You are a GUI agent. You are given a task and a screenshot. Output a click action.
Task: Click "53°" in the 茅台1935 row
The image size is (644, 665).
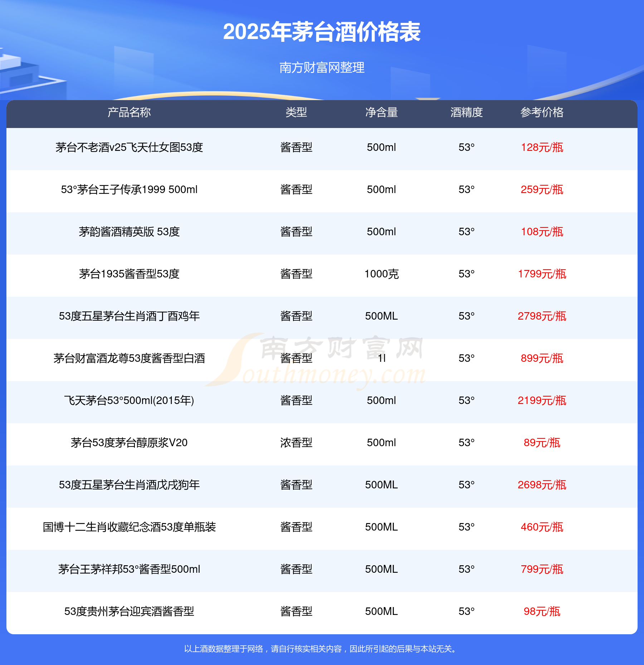click(467, 274)
